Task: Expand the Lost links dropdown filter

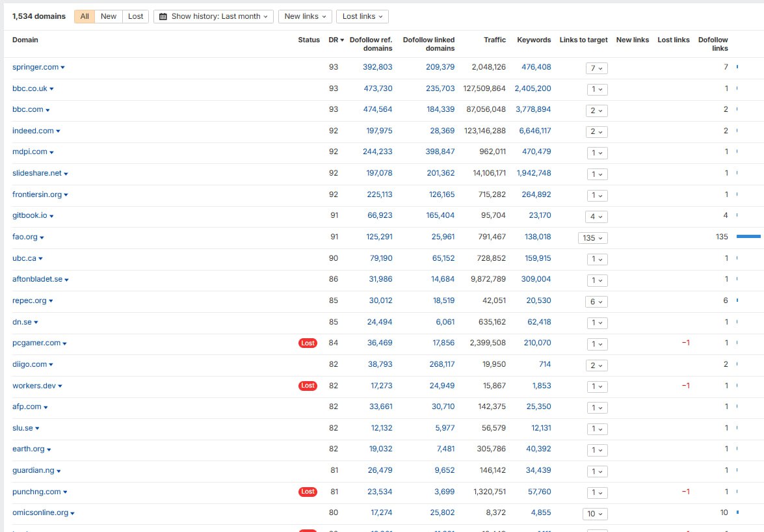Action: point(362,16)
